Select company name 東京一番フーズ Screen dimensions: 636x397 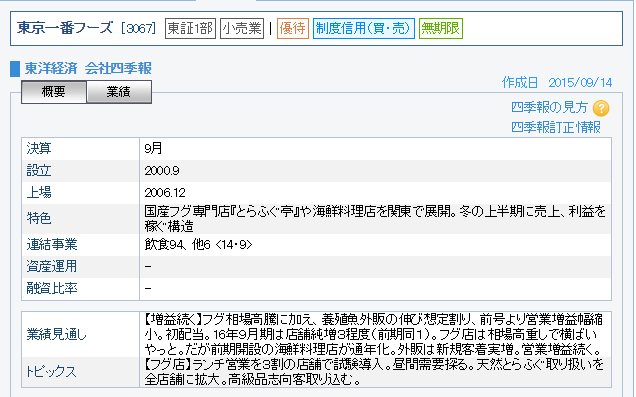[65, 28]
